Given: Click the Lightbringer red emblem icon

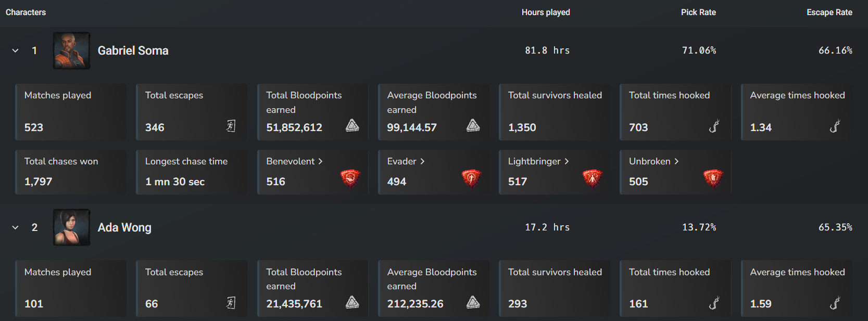Looking at the screenshot, I should pos(592,178).
